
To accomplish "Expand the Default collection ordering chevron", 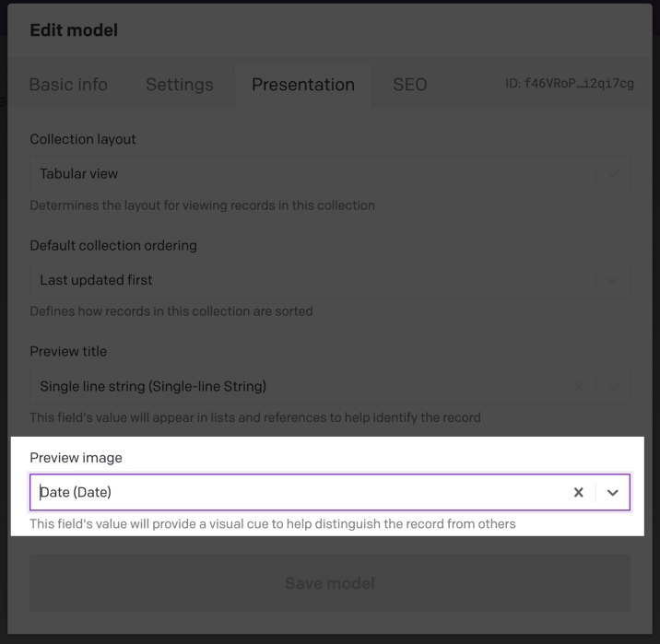I will click(612, 280).
